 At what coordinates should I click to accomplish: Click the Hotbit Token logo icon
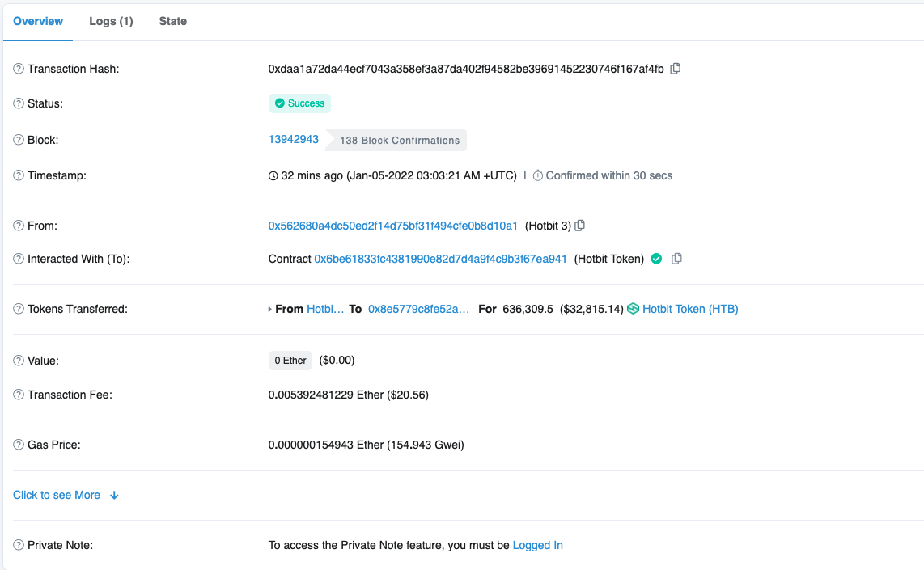coord(633,309)
